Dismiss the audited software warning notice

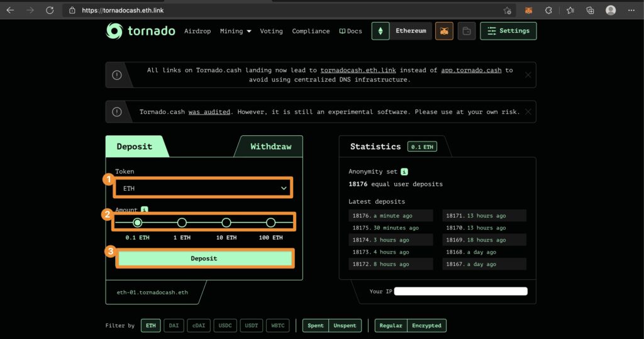coord(528,112)
